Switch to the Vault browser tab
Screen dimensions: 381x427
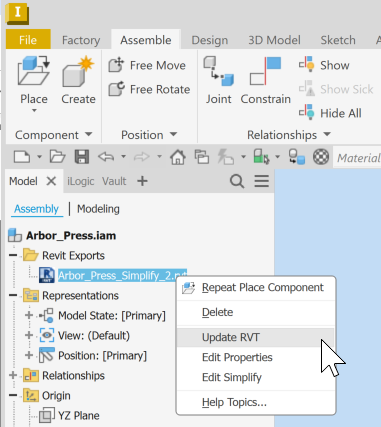click(114, 181)
